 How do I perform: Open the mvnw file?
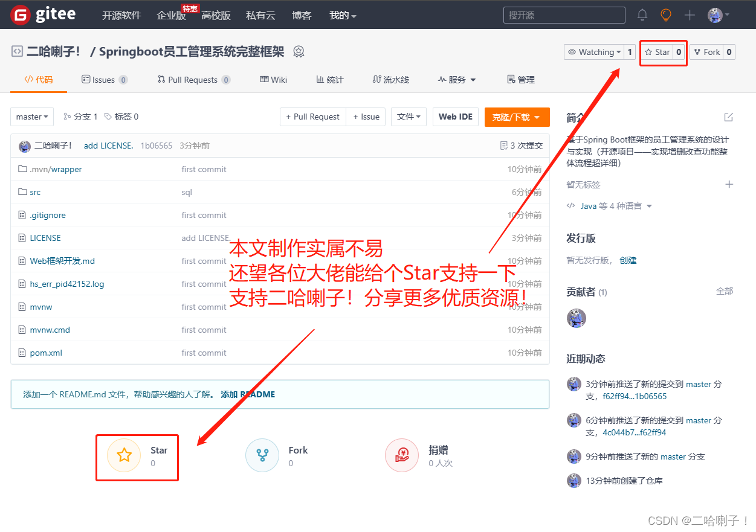tap(41, 307)
